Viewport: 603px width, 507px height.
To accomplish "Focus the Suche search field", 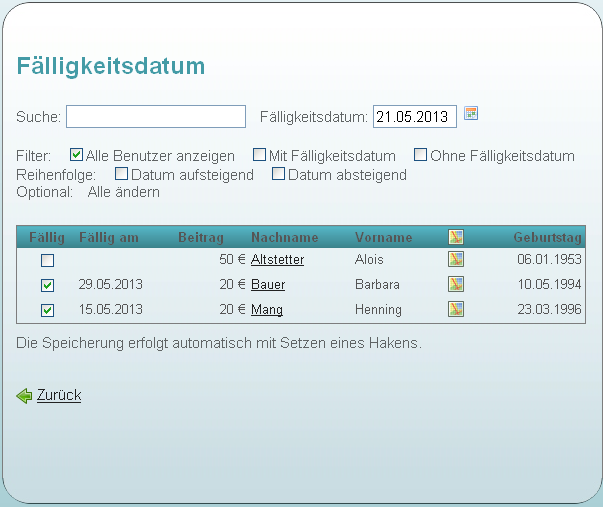I will click(156, 117).
